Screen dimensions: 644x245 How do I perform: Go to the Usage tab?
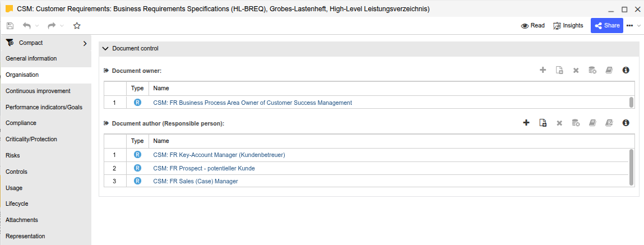45,188
